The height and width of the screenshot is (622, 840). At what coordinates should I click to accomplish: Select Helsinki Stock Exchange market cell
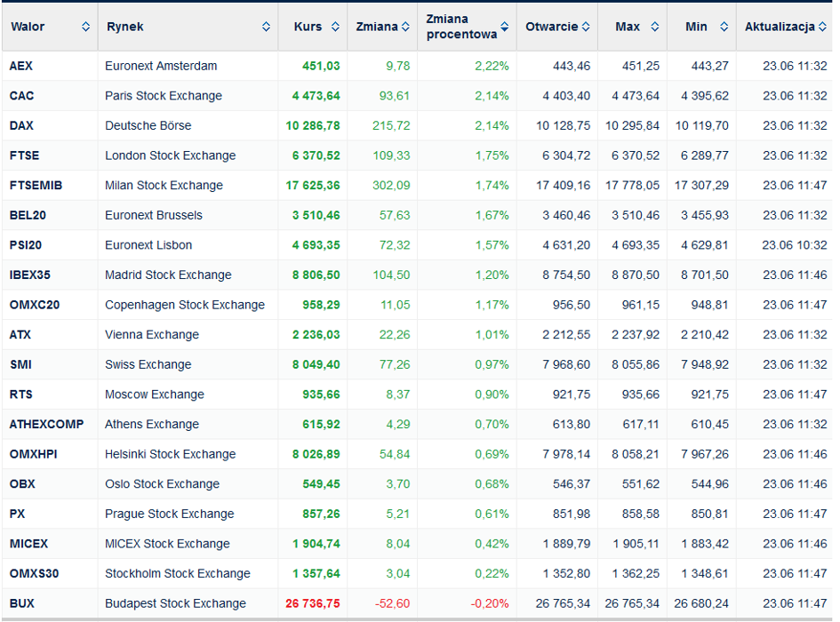click(x=188, y=454)
